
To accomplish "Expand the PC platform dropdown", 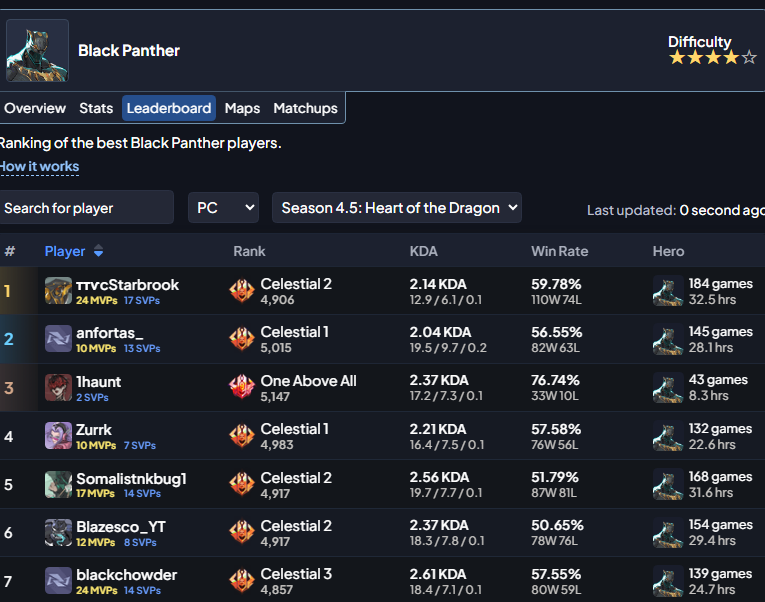I will (x=223, y=207).
